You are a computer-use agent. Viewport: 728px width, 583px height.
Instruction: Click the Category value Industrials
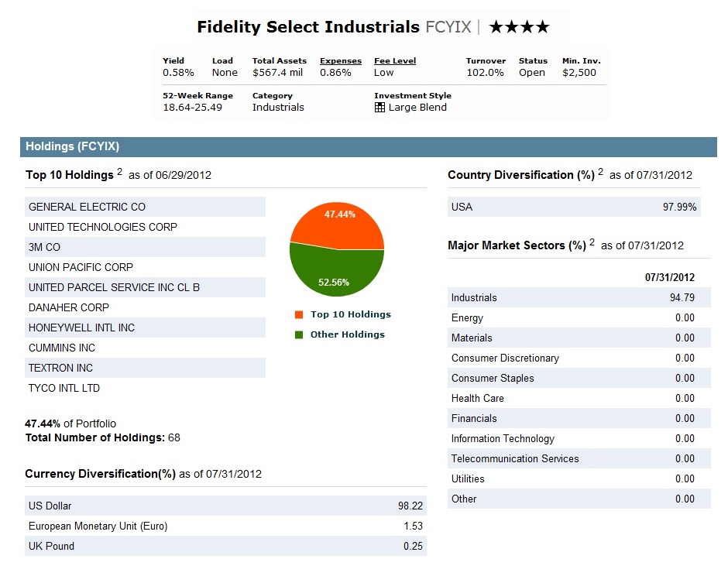pyautogui.click(x=278, y=107)
